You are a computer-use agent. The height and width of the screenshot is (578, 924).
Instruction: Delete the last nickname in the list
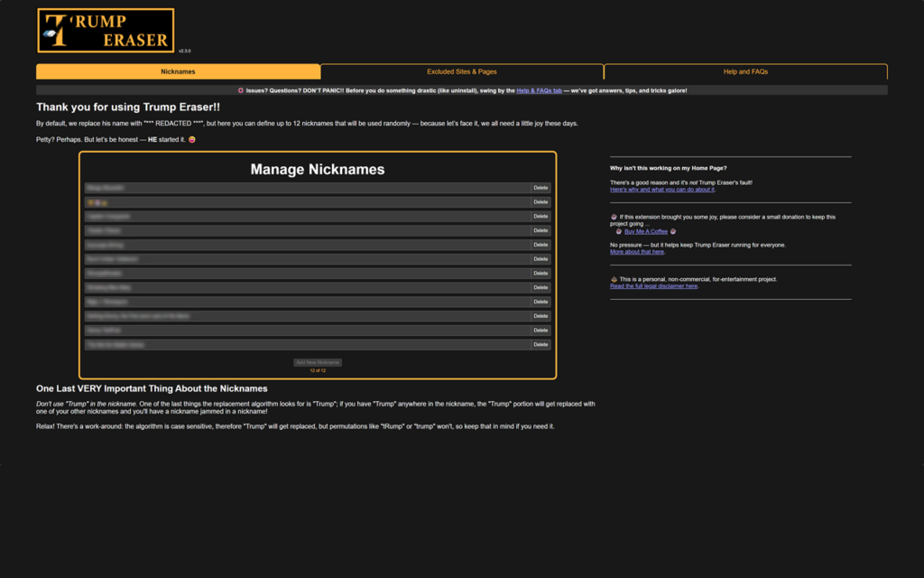pyautogui.click(x=541, y=344)
